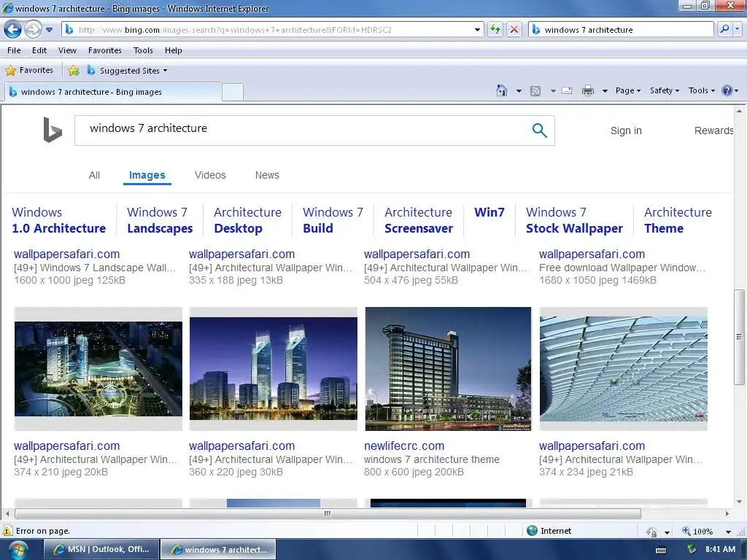Click the 8:41 AM taskbar clock
Screen dimensions: 747x560
click(720, 549)
